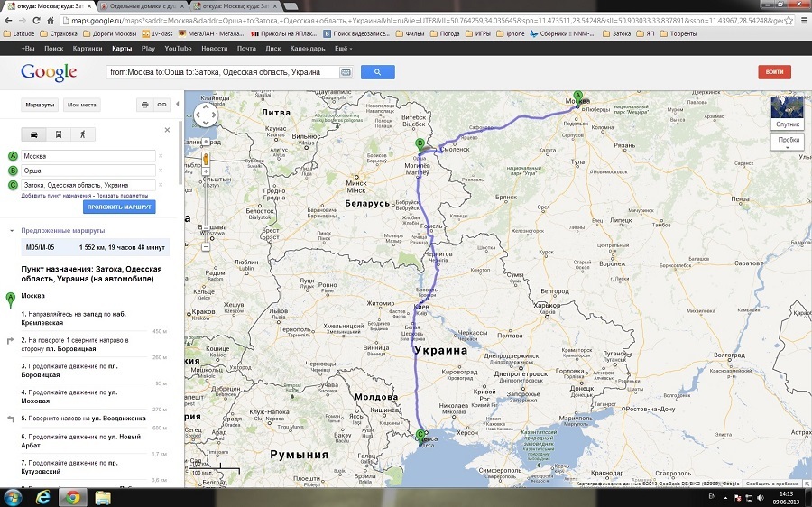This screenshot has height=507, width=812.
Task: Click the Затока destination field
Action: tap(88, 185)
